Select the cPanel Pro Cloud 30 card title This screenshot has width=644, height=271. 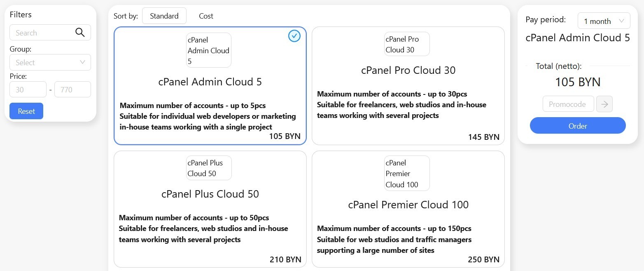point(408,70)
